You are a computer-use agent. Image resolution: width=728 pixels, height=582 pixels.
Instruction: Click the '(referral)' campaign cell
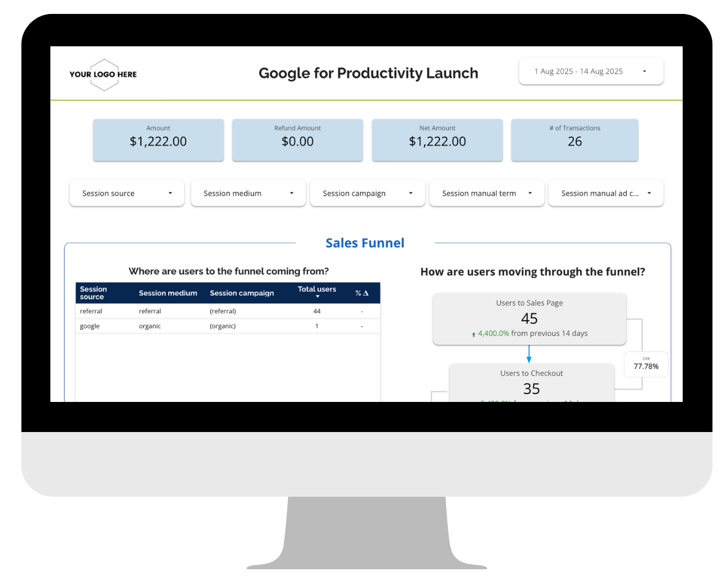point(223,311)
